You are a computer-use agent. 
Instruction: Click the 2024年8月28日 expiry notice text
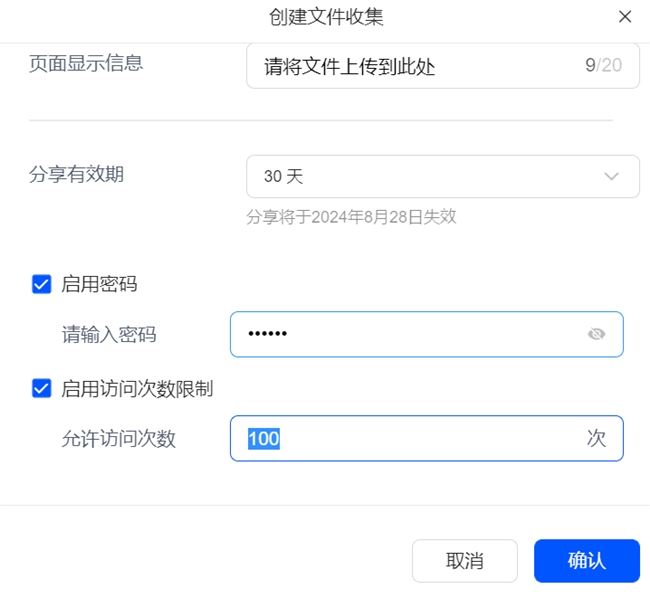tap(351, 216)
